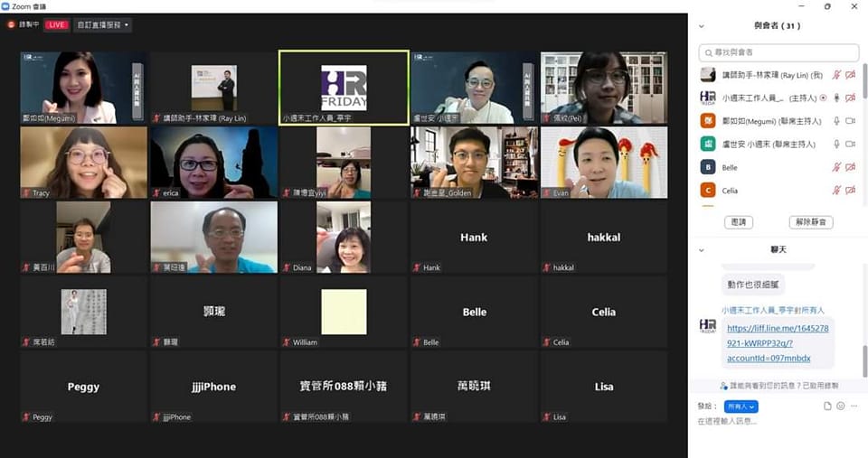Open the 所有人 recipient dropdown
868x458 pixels.
pos(741,407)
